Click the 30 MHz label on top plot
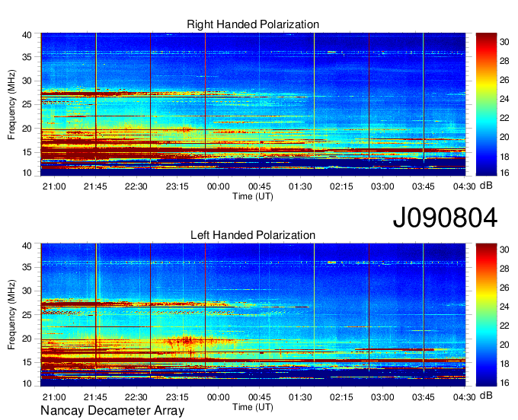This screenshot has width=518, height=420. click(x=27, y=81)
